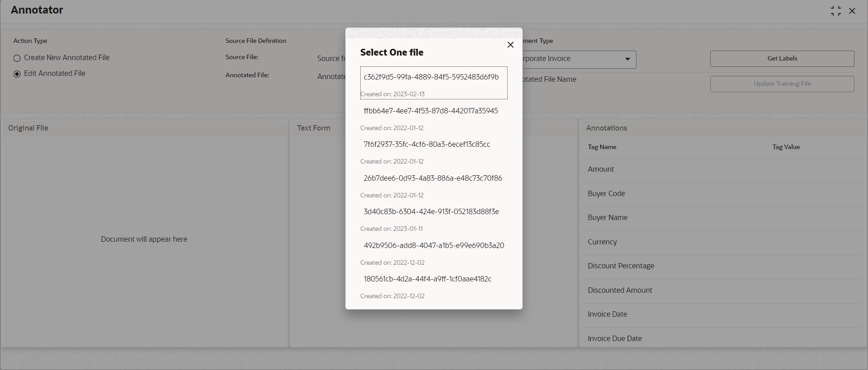Close the Annotator window

pyautogui.click(x=852, y=11)
